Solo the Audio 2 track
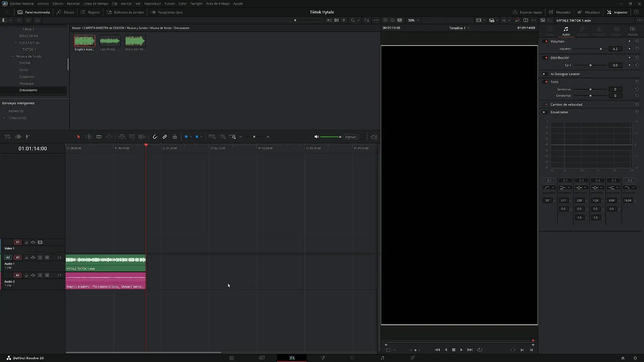Image resolution: width=644 pixels, height=362 pixels. pos(40,275)
